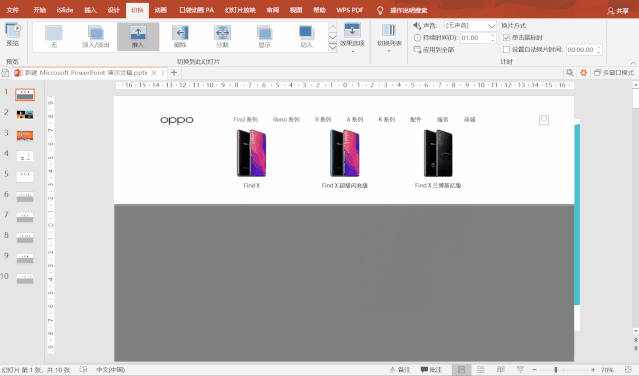Open the multi-window mode (多窗口模式) toggle
Screen dimensions: 639x376
pyautogui.click(x=614, y=73)
